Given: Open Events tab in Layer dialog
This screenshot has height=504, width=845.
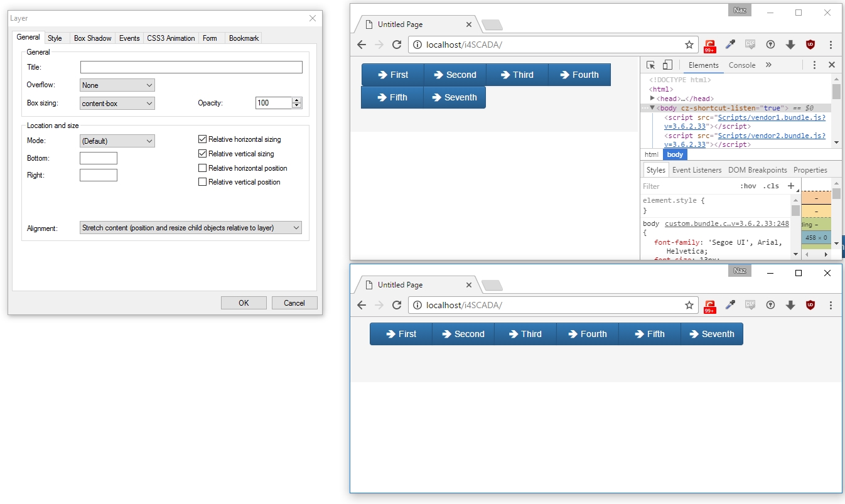Looking at the screenshot, I should tap(129, 38).
